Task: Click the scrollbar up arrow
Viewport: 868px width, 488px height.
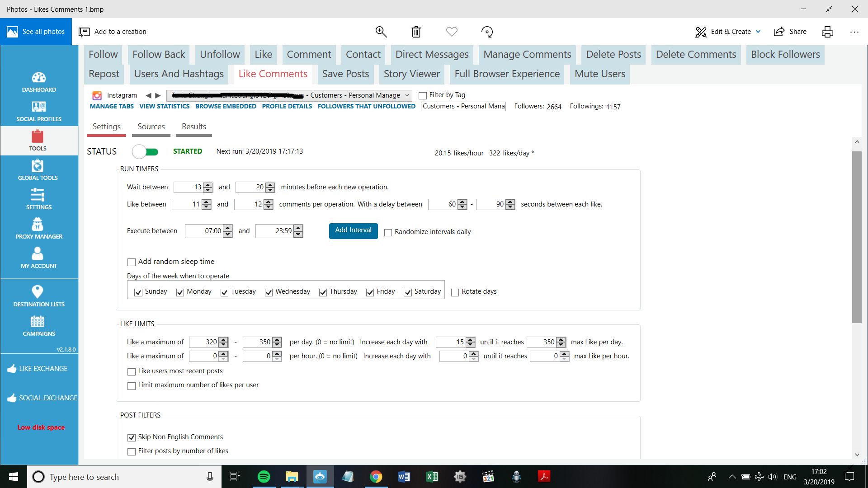Action: point(857,142)
